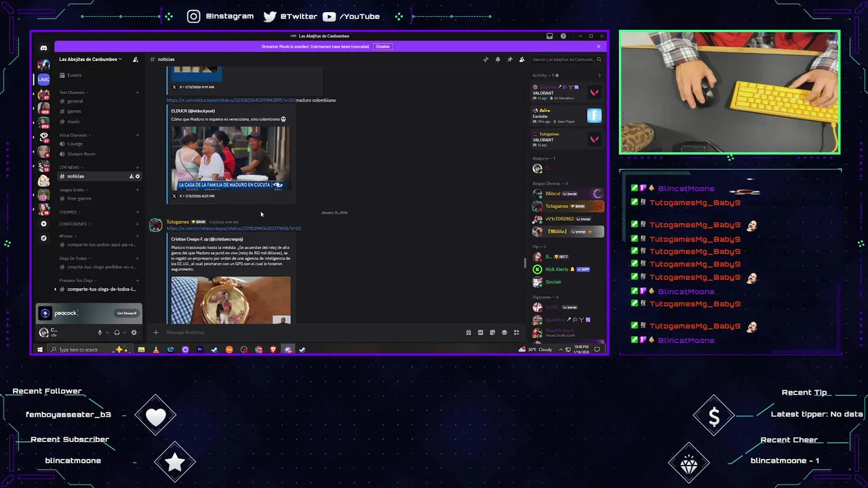Click Get Reward on Peacock promo
Image resolution: width=868 pixels, height=488 pixels.
[x=127, y=313]
